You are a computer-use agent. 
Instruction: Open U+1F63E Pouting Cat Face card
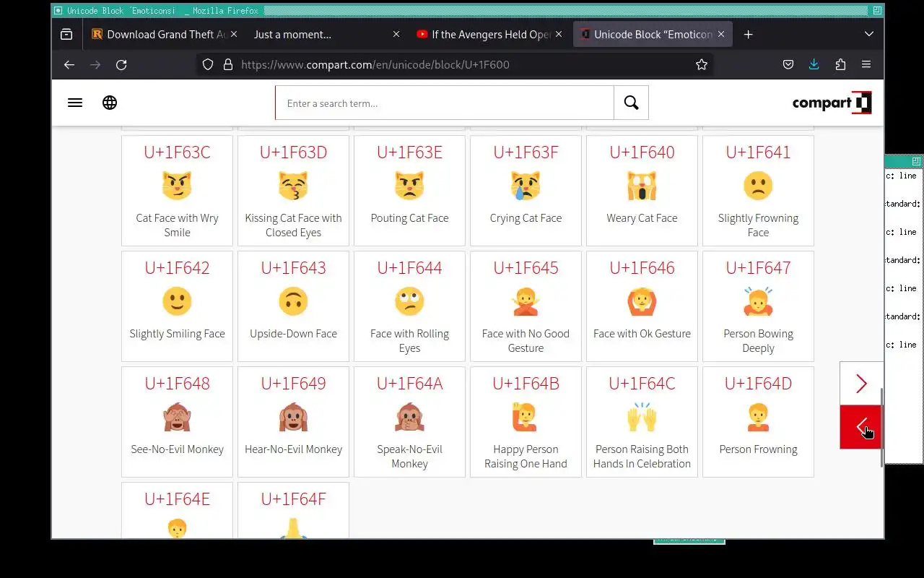pyautogui.click(x=409, y=191)
